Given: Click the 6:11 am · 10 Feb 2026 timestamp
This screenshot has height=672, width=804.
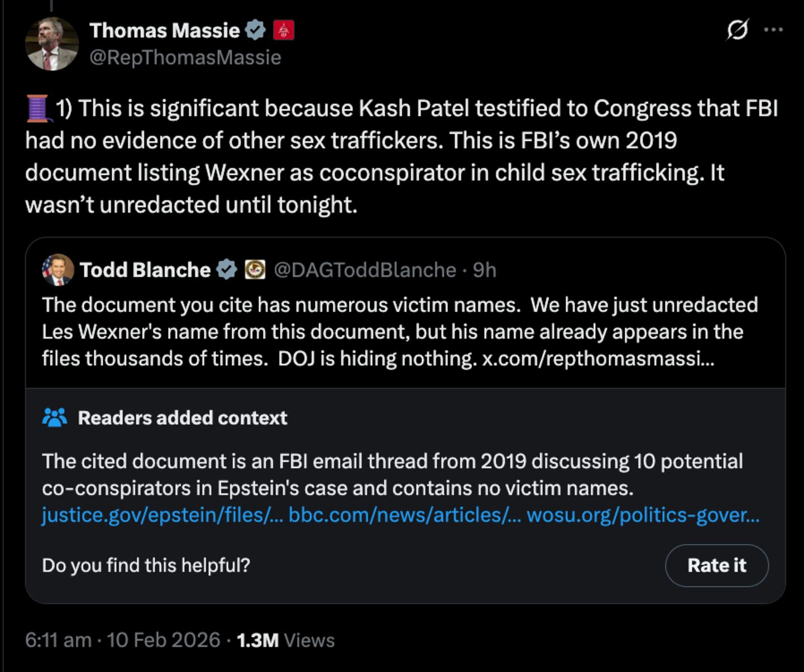Looking at the screenshot, I should 123,640.
